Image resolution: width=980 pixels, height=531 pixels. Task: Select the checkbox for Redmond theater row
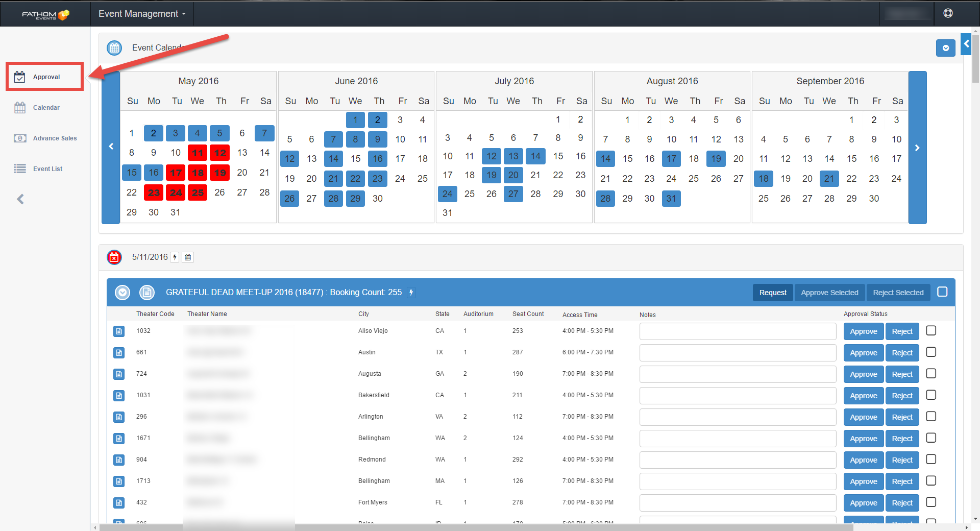931,460
